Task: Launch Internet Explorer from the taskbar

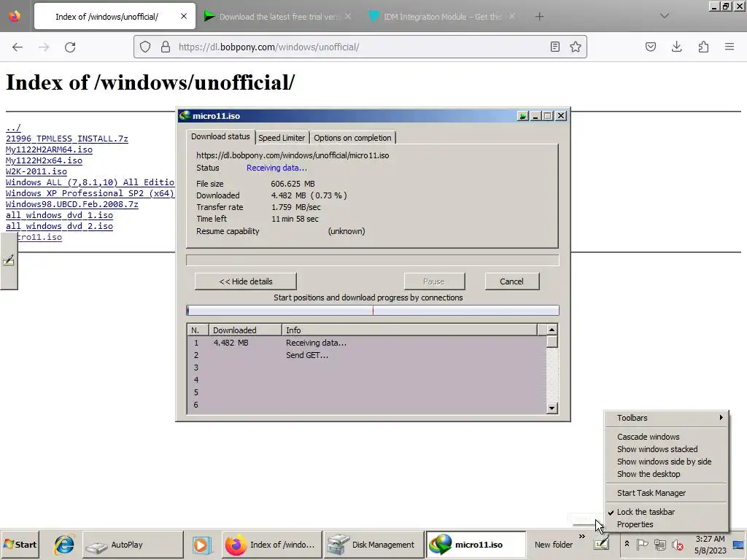Action: [64, 545]
